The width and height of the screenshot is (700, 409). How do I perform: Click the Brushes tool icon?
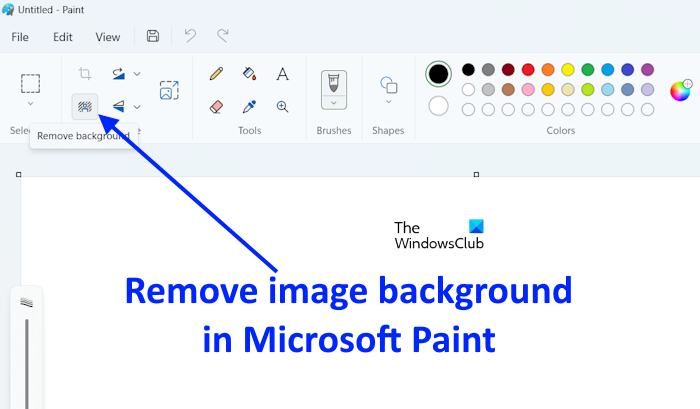click(x=333, y=83)
